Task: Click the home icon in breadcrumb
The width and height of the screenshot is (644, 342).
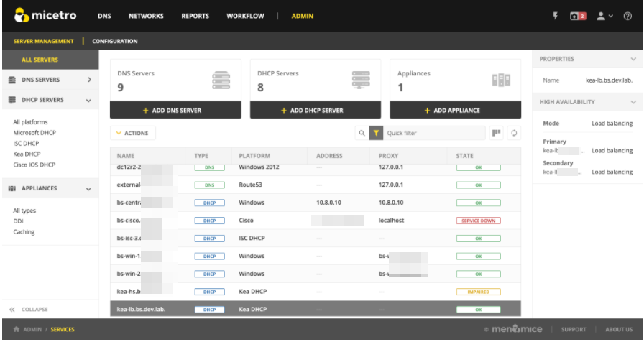Action: coord(16,330)
